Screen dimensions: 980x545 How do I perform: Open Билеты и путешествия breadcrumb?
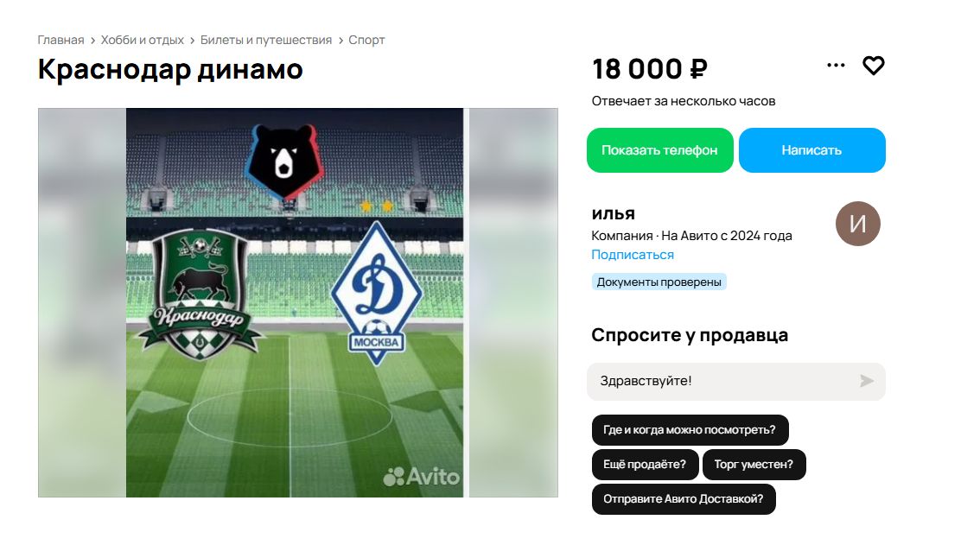tap(265, 40)
